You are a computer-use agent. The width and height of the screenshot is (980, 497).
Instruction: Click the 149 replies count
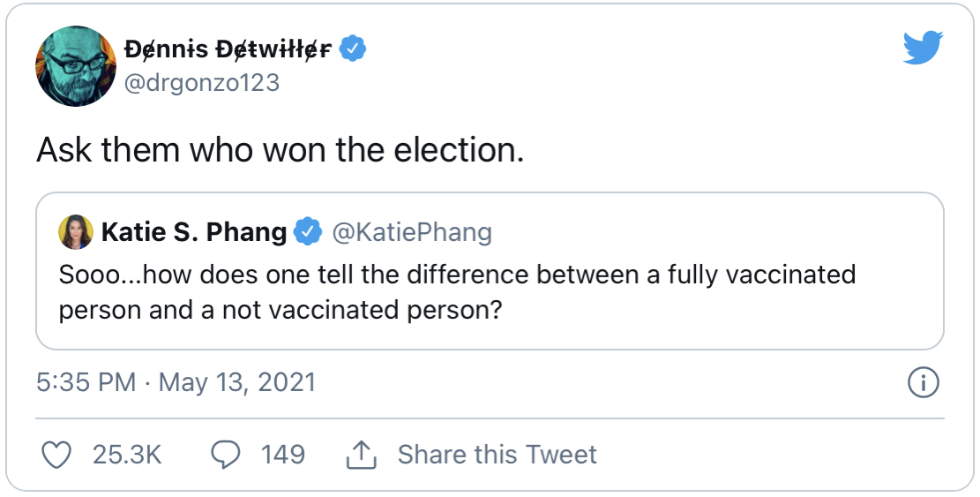282,455
